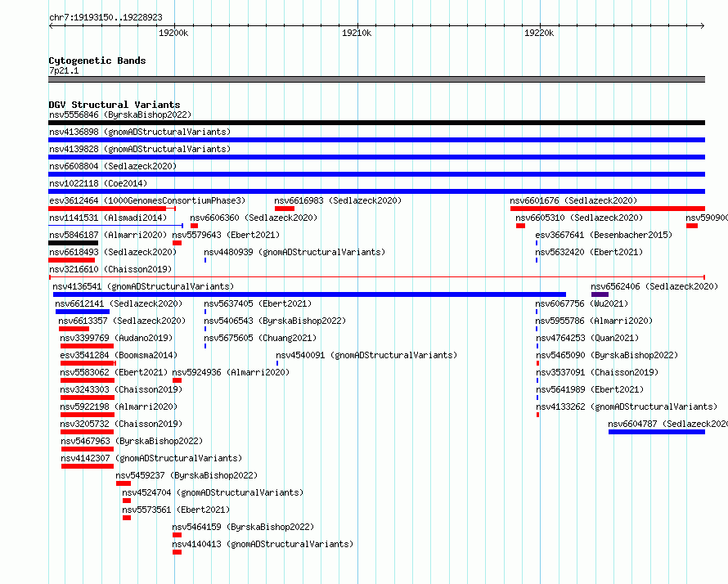Click the Cytogenetic Bands track title
The image size is (728, 584).
pos(97,61)
